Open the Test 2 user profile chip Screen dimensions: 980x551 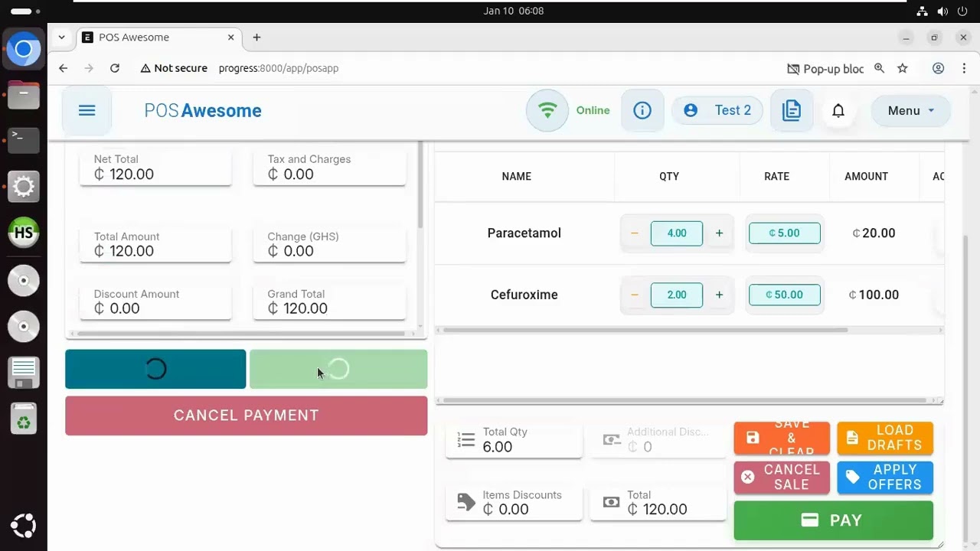[x=717, y=110]
